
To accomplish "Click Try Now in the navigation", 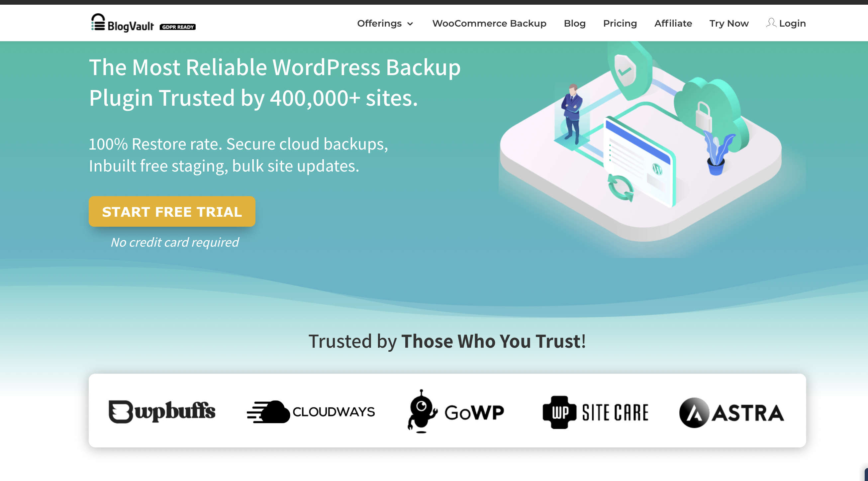I will click(x=728, y=23).
